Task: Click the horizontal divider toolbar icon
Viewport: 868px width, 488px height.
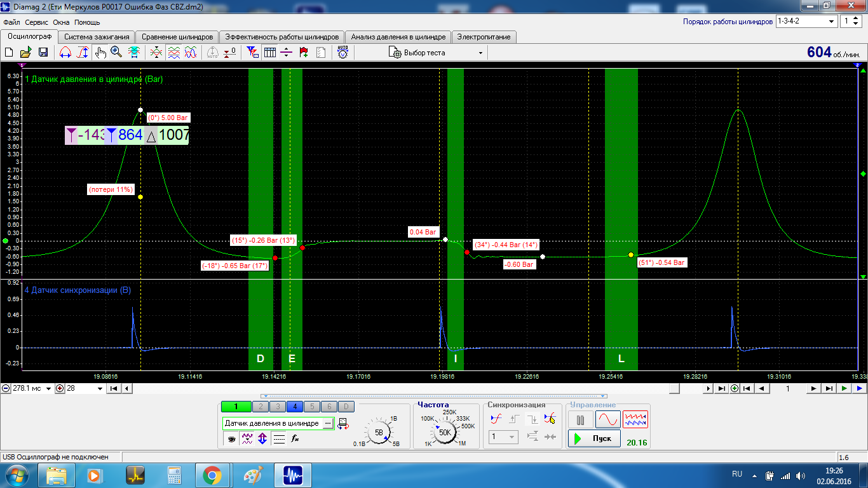Action: pos(287,53)
